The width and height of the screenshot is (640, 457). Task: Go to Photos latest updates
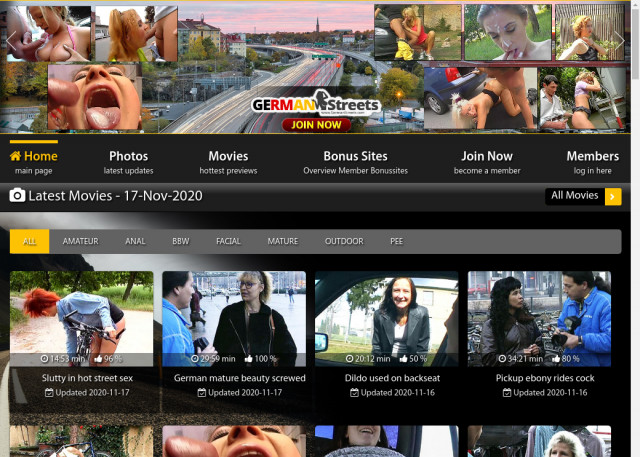tap(128, 162)
